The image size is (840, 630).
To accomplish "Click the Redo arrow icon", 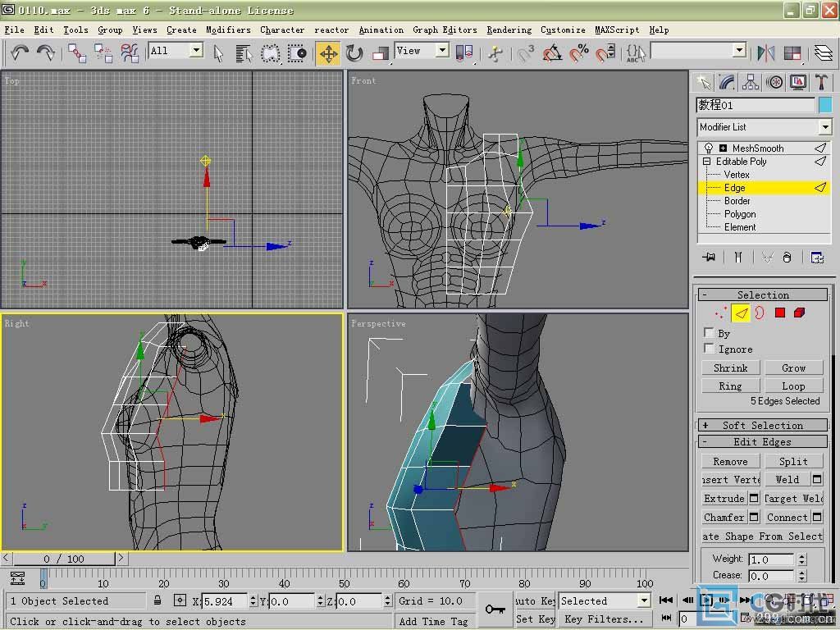I will click(46, 52).
